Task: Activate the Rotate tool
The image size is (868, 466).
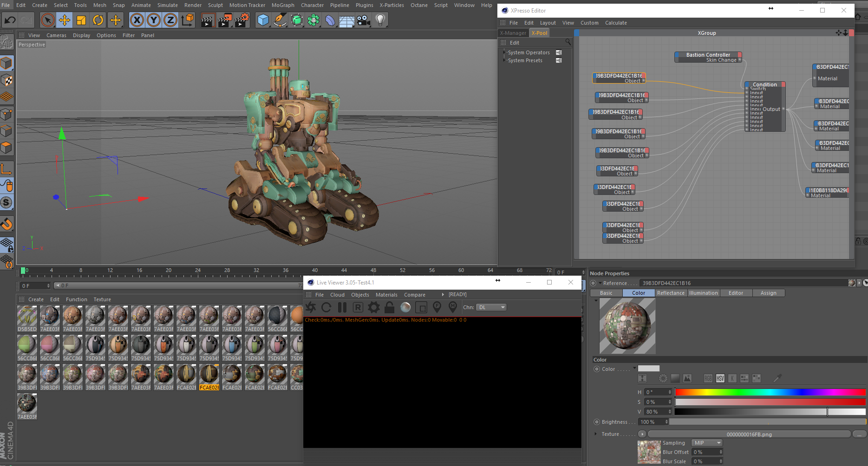Action: [x=98, y=20]
